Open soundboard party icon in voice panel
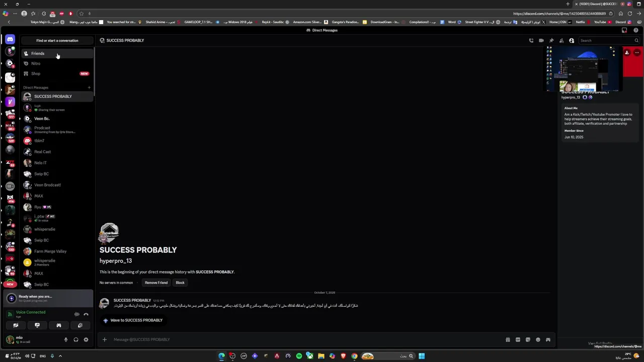 (80, 325)
